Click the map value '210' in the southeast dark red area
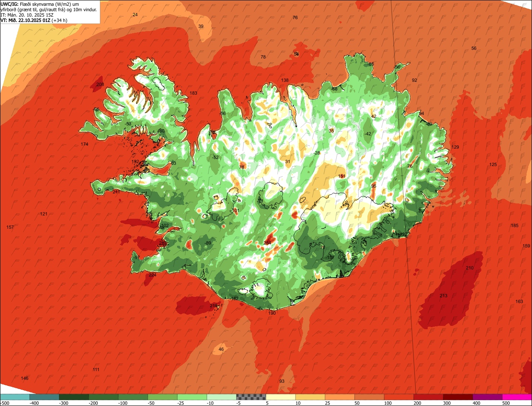532x406 pixels. [470, 268]
